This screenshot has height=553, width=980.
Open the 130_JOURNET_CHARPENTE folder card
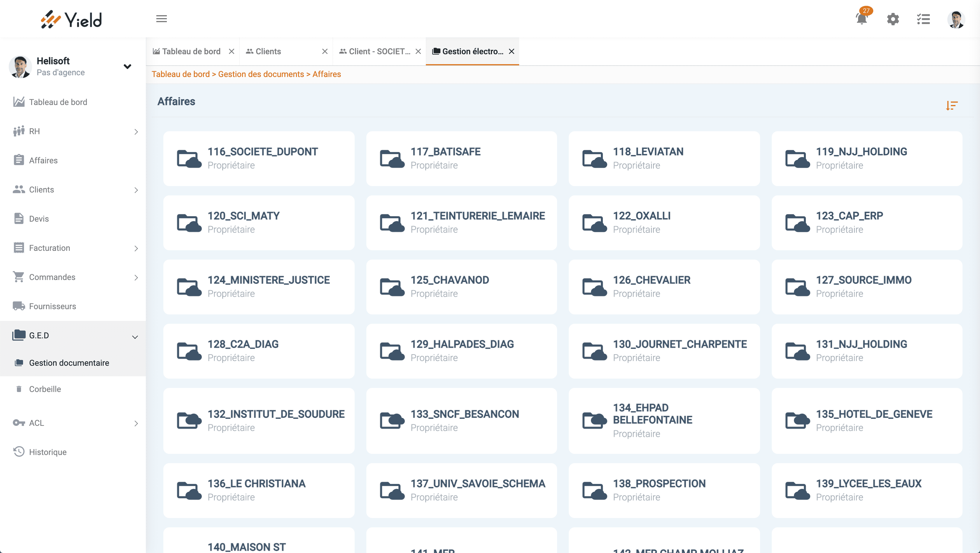point(664,351)
